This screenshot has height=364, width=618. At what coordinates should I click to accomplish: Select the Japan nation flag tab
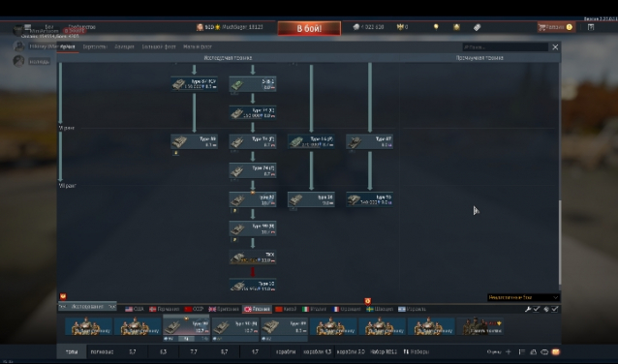(x=257, y=309)
